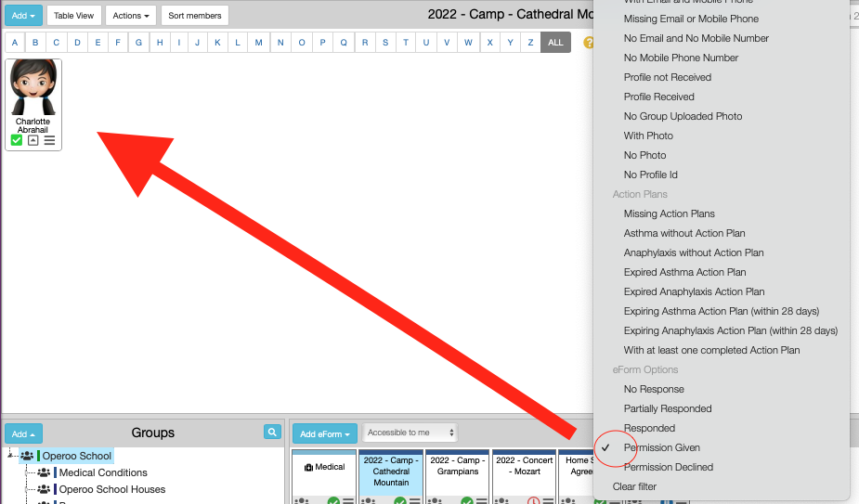Open the 'Accessible to me' combo box
859x504 pixels.
(x=410, y=433)
